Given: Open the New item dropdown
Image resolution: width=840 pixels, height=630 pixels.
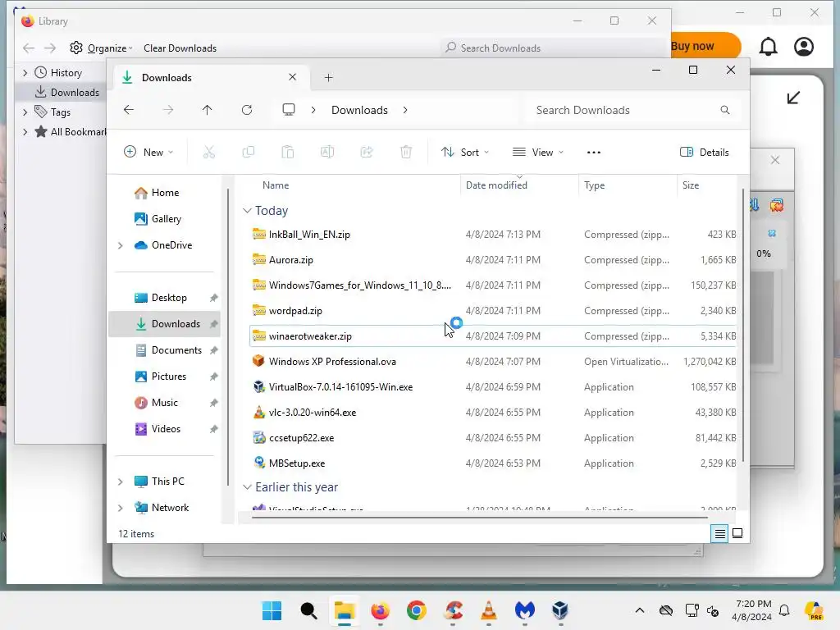Looking at the screenshot, I should point(148,152).
